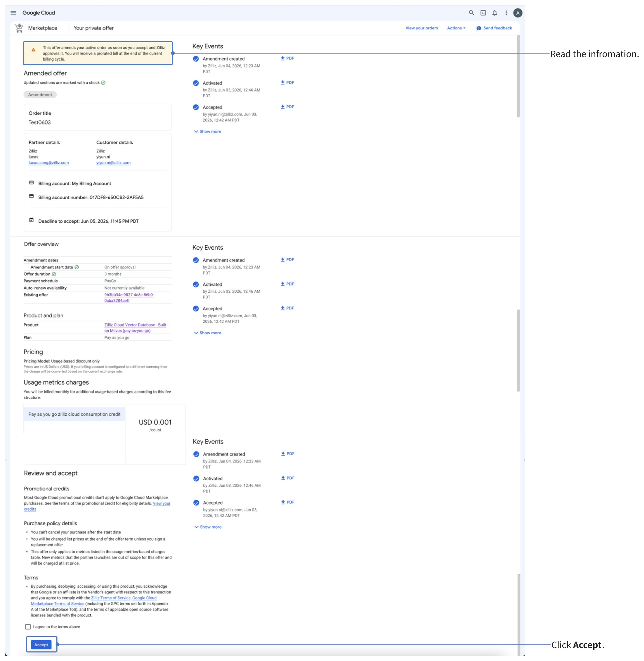Click the calendar icon by Deadline to accept
644x661 pixels.
click(x=31, y=220)
